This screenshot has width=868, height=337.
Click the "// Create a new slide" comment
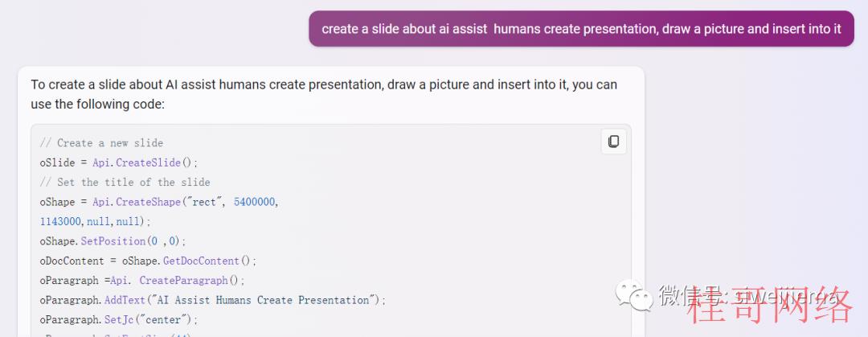101,143
